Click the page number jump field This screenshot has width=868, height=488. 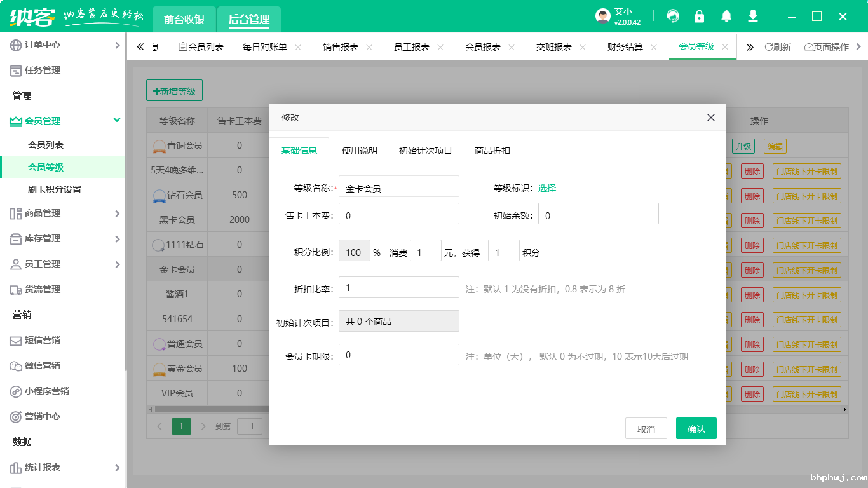pyautogui.click(x=250, y=426)
